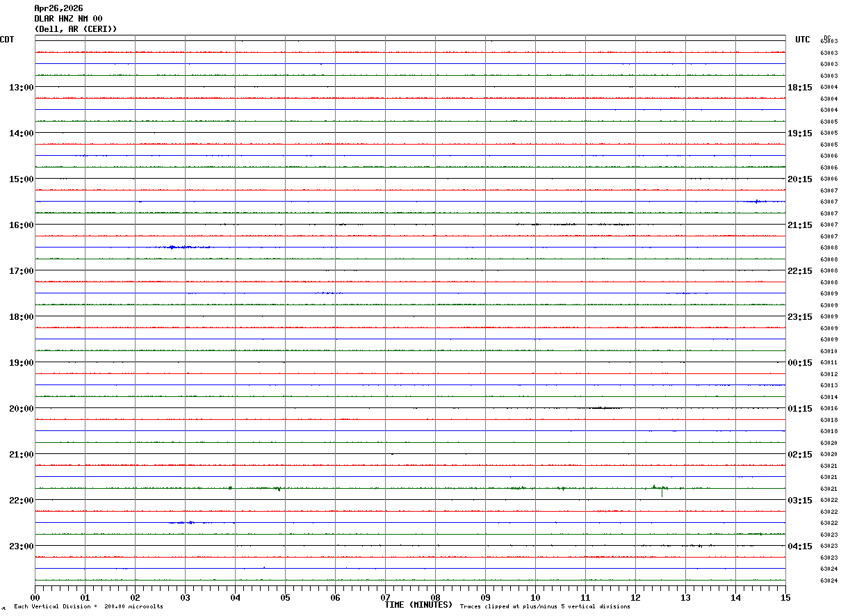Click minute 05 on the time axis

click(x=285, y=597)
